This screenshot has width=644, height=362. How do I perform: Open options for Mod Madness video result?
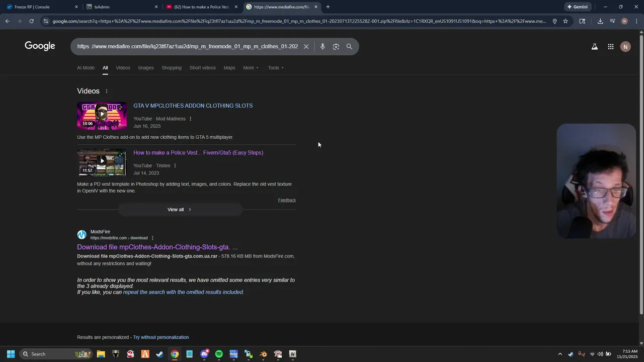click(x=190, y=119)
